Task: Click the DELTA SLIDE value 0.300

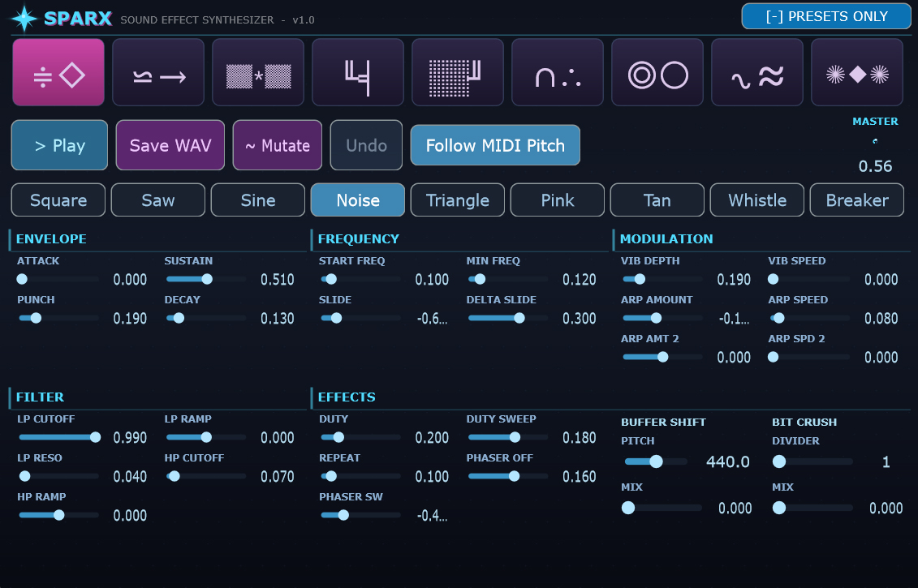Action: coord(579,318)
